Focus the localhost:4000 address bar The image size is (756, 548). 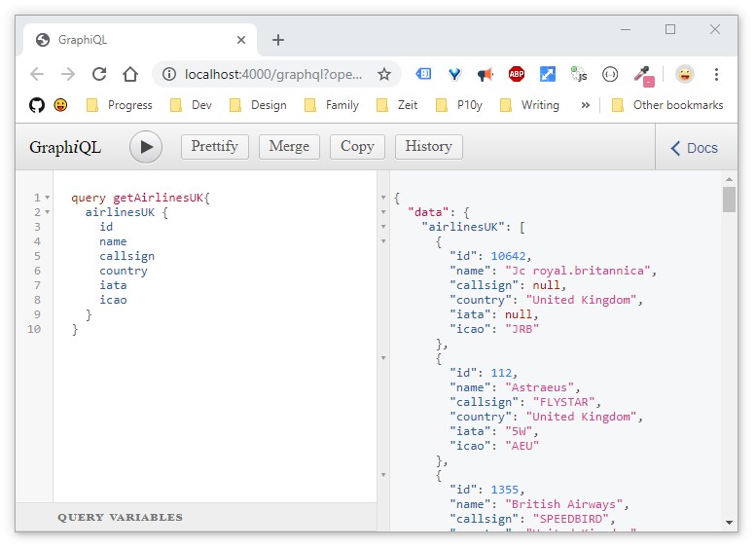coord(272,74)
